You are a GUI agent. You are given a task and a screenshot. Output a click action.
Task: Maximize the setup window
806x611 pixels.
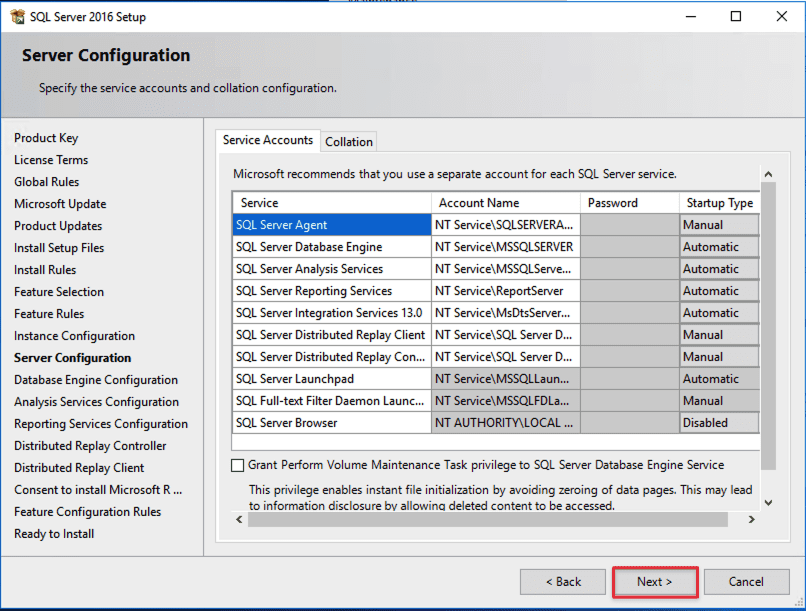(x=736, y=16)
